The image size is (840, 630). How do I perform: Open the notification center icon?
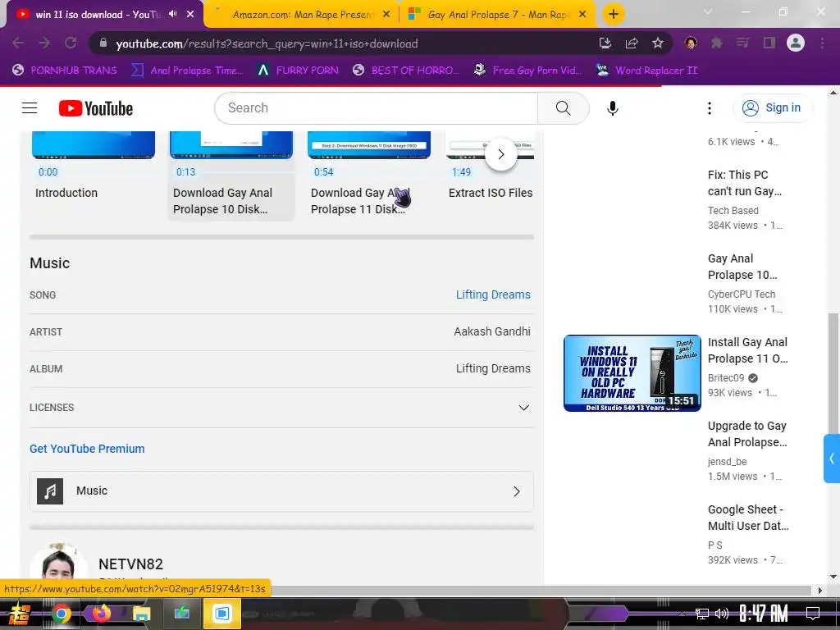pos(813,613)
